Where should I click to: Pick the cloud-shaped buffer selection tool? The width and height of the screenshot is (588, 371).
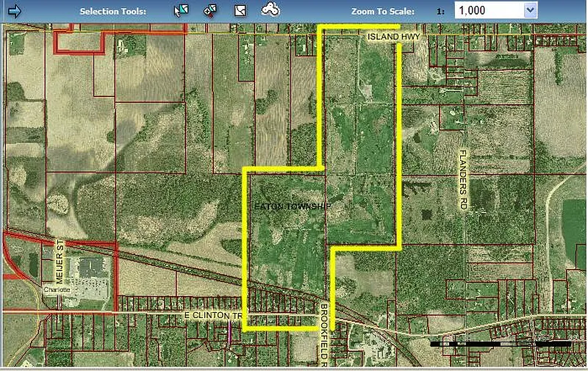click(x=270, y=10)
